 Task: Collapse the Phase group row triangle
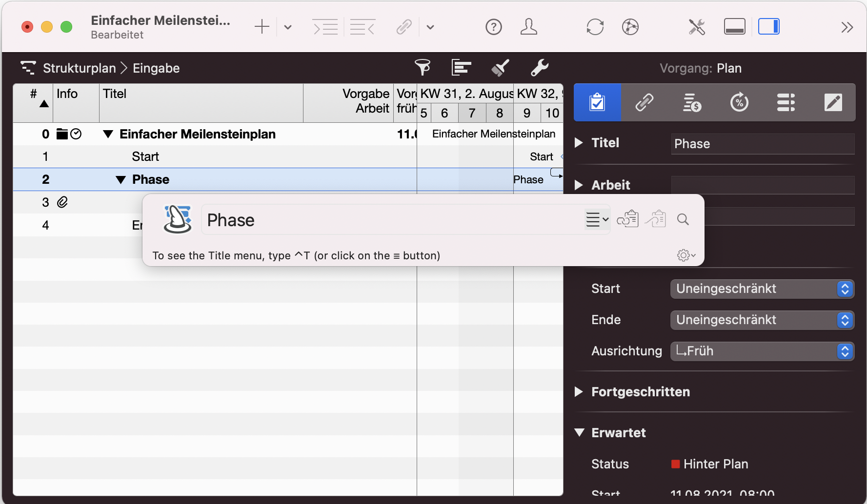[121, 180]
